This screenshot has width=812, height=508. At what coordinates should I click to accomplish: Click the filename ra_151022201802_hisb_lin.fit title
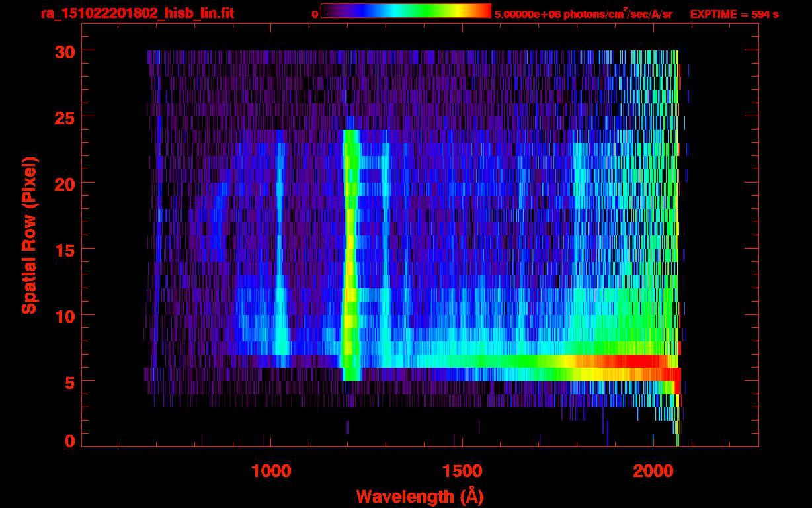(x=136, y=13)
